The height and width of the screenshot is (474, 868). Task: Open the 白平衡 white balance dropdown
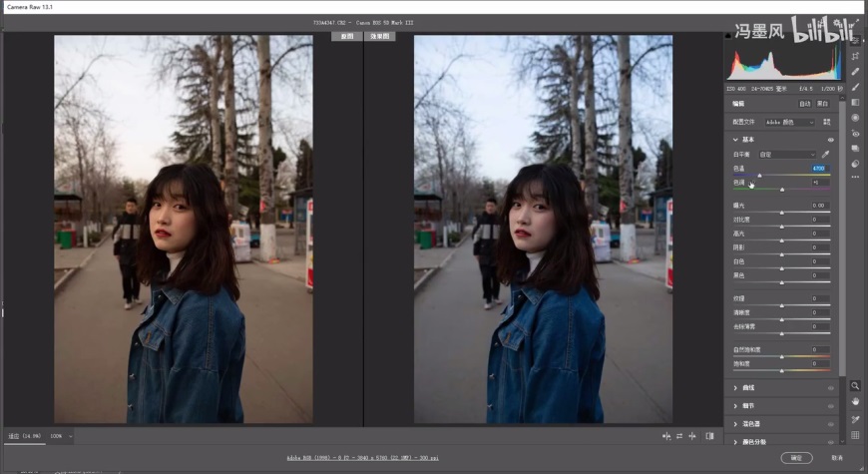click(787, 155)
